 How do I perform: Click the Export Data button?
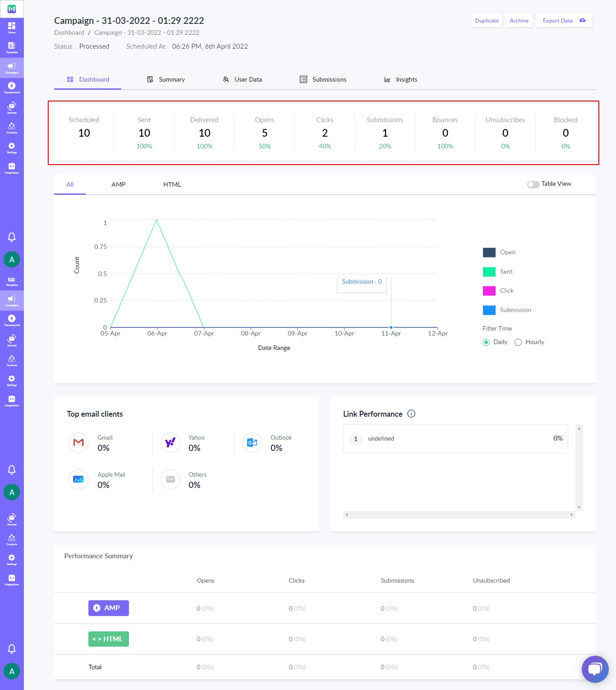coord(564,21)
